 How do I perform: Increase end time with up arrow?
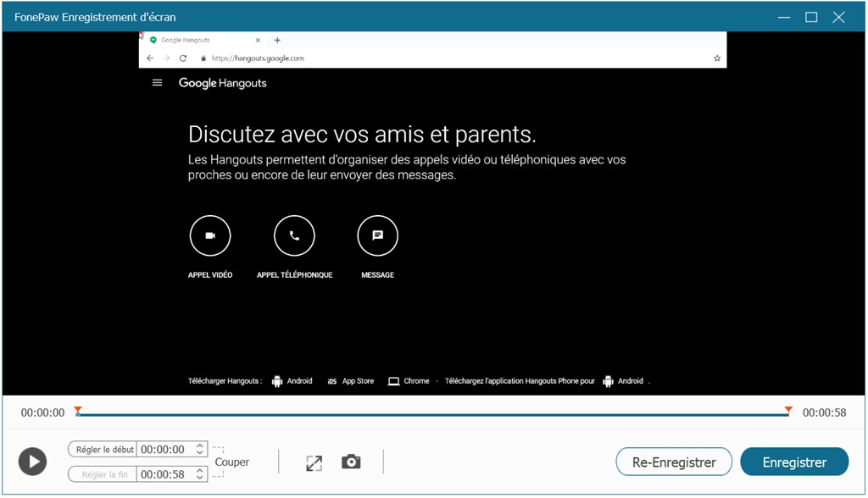(x=200, y=470)
